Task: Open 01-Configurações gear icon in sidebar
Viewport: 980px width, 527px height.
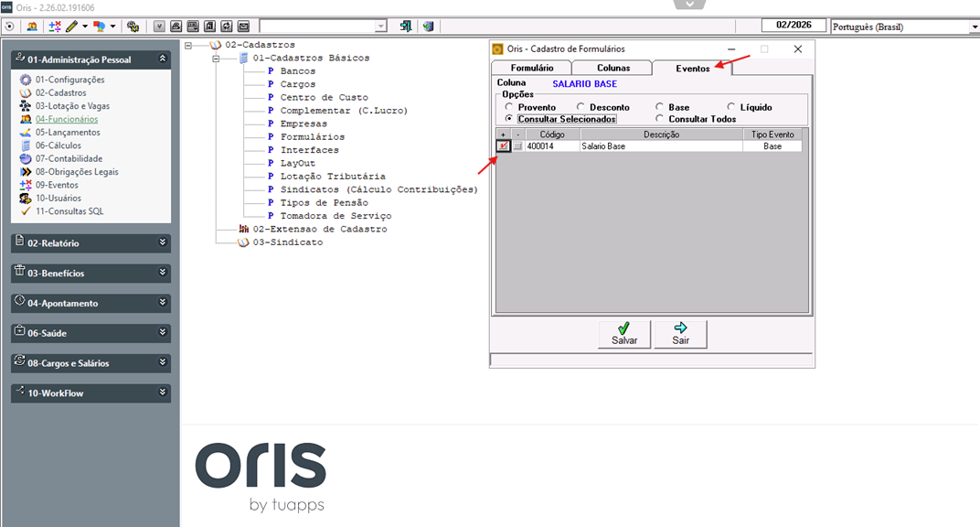Action: pyautogui.click(x=26, y=80)
